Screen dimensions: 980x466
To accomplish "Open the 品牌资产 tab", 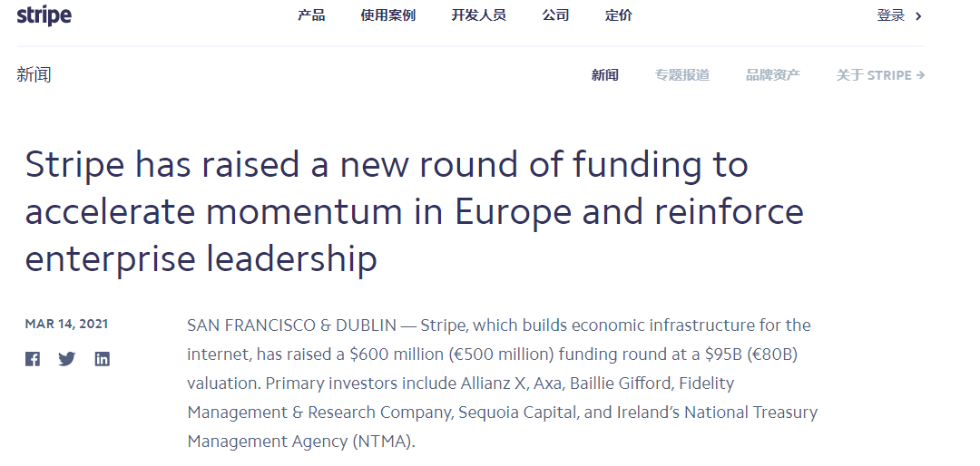I will [773, 75].
